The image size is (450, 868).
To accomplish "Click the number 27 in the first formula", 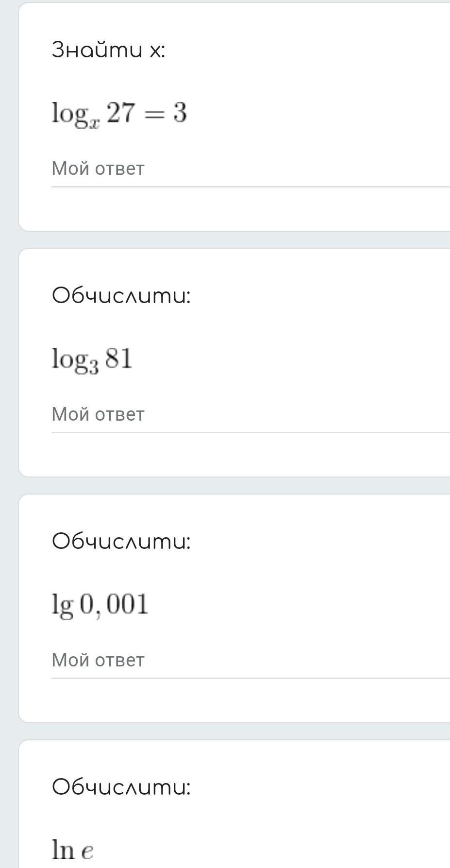I will 120,113.
